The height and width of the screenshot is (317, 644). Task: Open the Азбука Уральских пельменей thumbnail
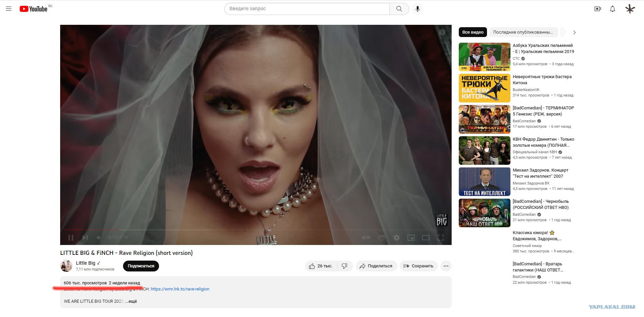[485, 57]
